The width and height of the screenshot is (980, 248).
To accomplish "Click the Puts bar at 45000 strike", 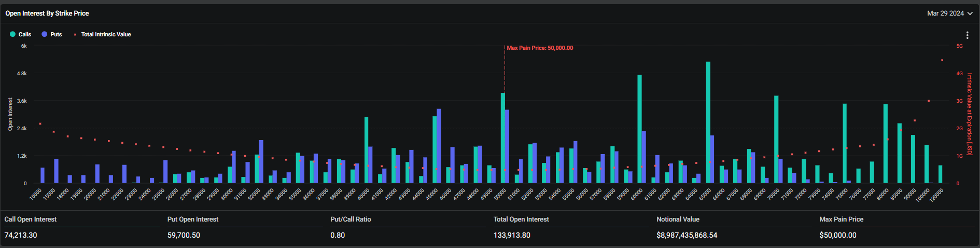I will click(x=439, y=146).
